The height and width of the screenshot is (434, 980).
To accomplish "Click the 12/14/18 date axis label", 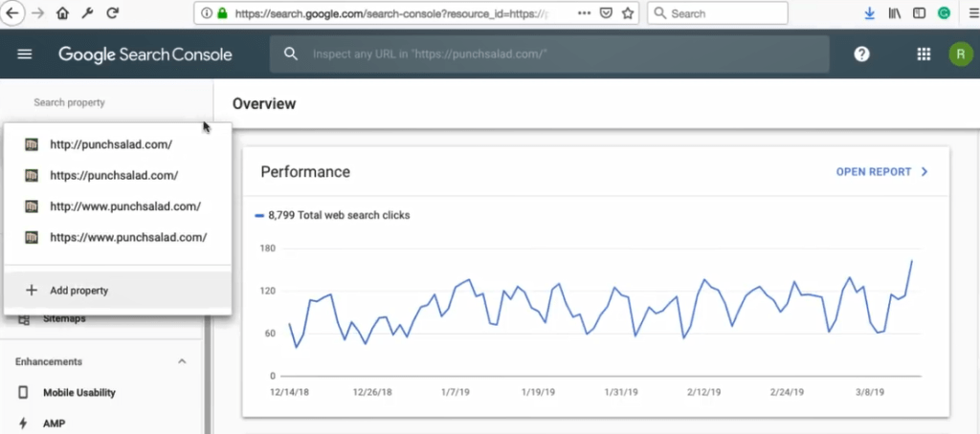I will [x=289, y=392].
